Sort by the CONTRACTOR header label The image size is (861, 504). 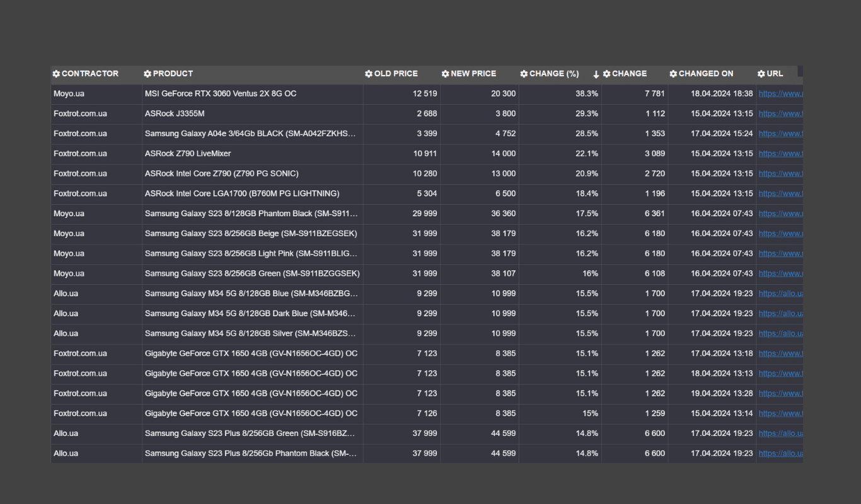pos(90,74)
